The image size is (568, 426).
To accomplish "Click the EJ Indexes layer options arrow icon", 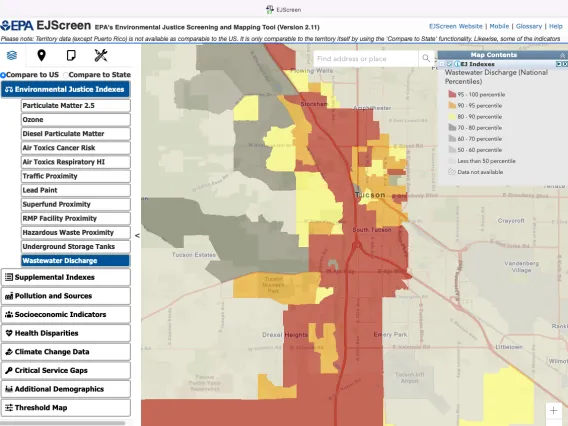I will [x=558, y=64].
